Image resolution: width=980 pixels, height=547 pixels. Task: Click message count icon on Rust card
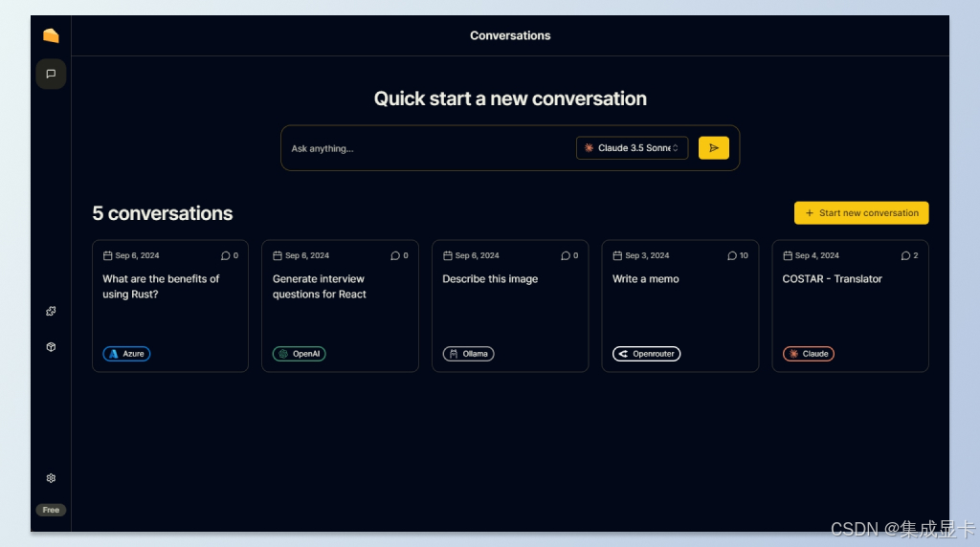(x=225, y=255)
